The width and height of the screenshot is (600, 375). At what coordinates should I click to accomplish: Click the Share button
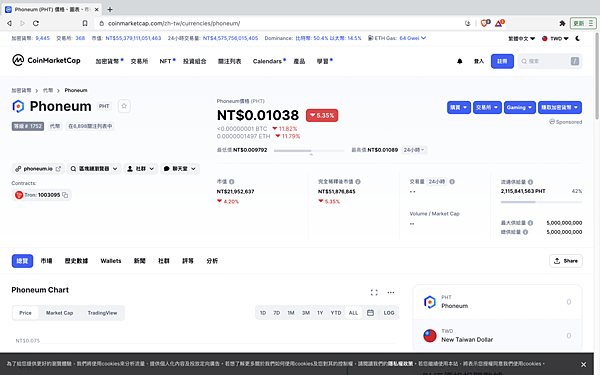pyautogui.click(x=566, y=261)
